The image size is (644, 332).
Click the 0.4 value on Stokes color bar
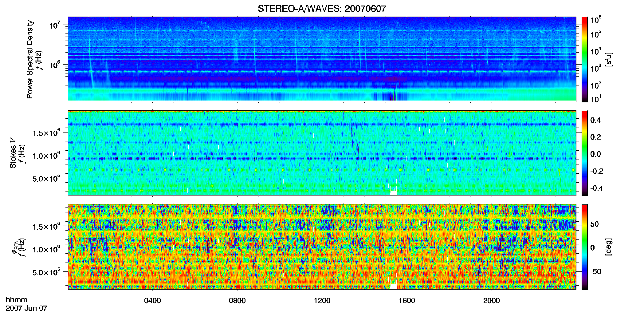click(x=595, y=120)
